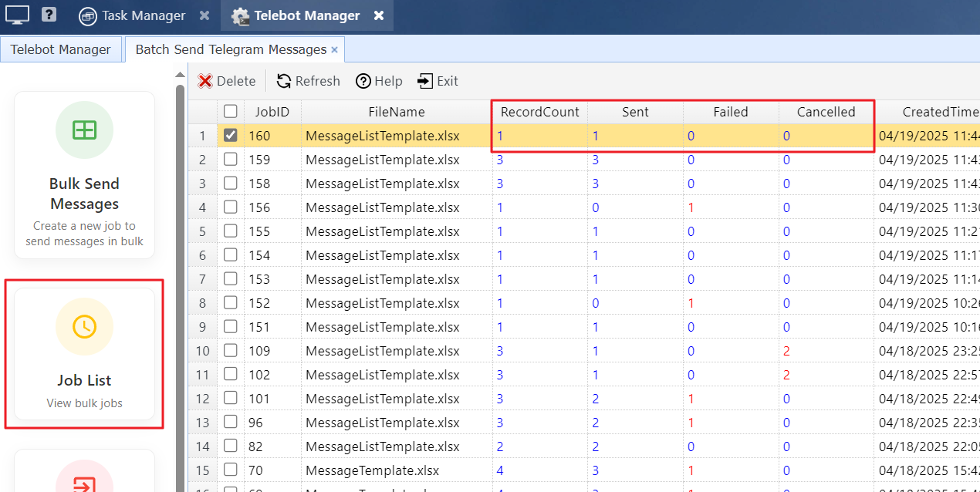Select the Cancelled count 2 for job 109
980x492 pixels.
point(826,351)
